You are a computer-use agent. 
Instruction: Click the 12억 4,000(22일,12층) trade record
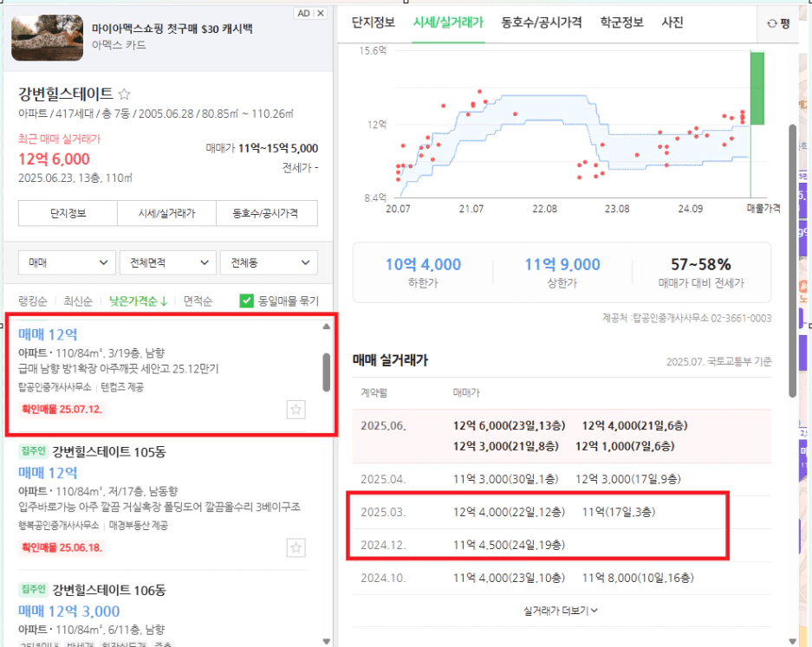pyautogui.click(x=509, y=513)
